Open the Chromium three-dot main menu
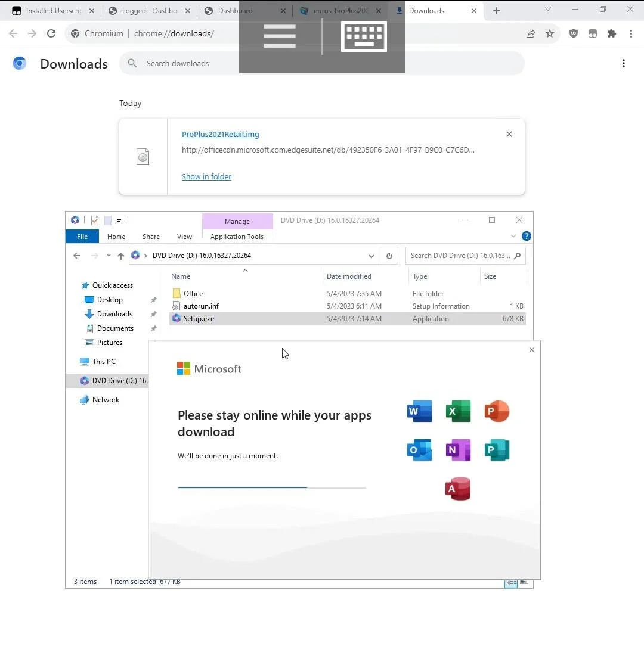This screenshot has height=668, width=644. pos(631,33)
